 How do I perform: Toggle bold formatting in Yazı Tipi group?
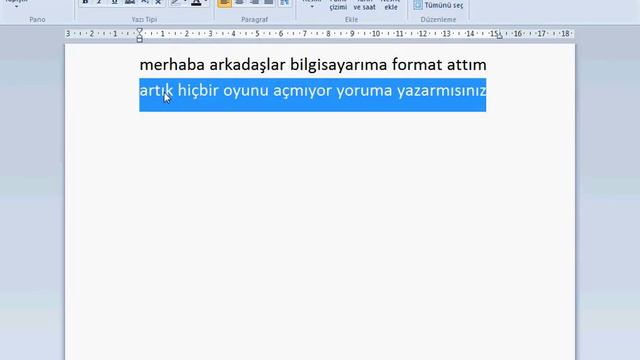85,2
